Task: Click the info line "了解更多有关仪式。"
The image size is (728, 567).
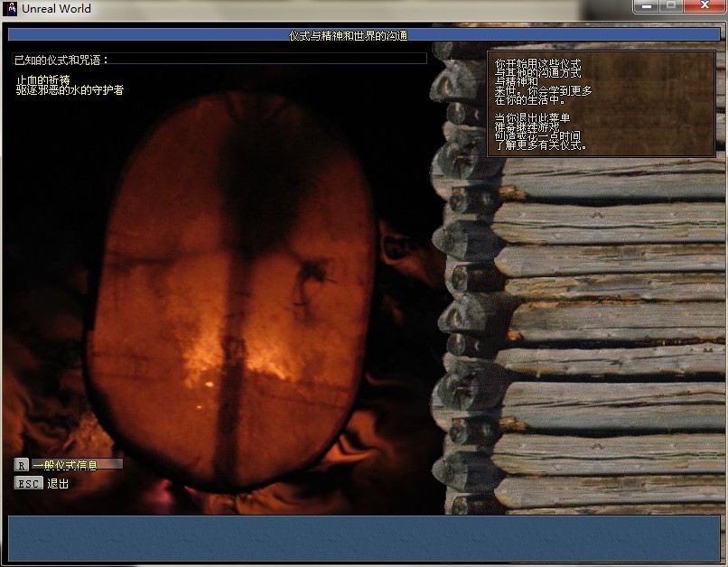Action: coord(541,145)
